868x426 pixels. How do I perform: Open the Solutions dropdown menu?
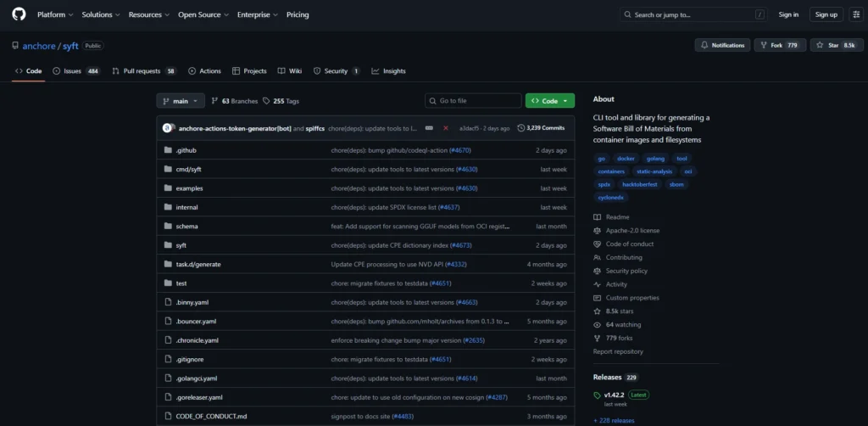point(100,15)
